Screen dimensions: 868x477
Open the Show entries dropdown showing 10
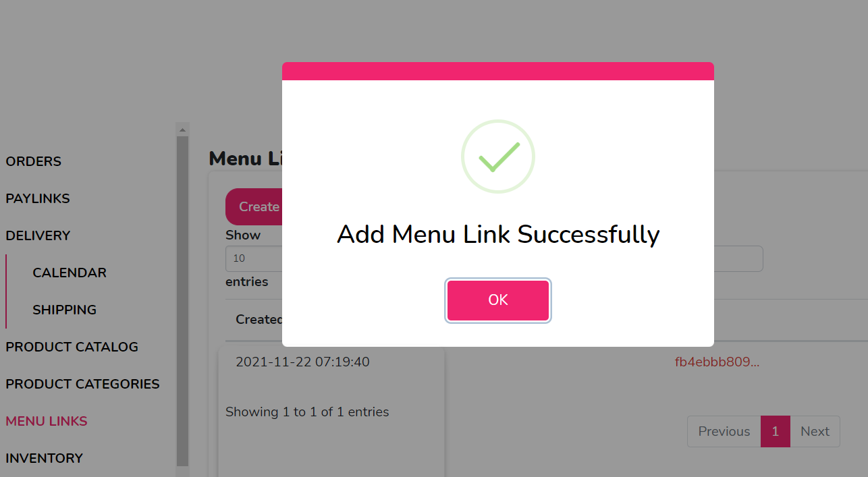click(x=254, y=258)
